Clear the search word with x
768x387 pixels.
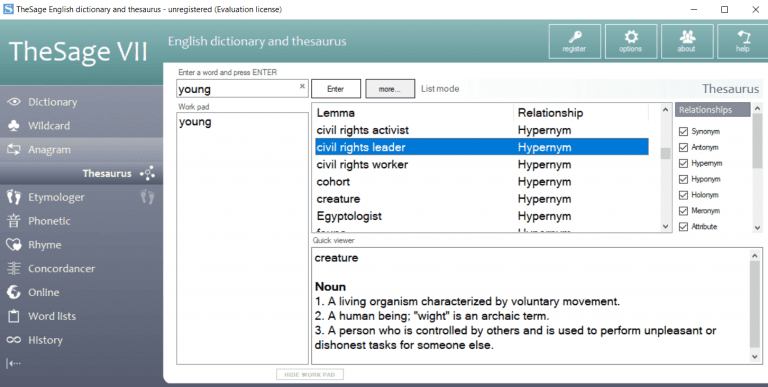pos(302,86)
